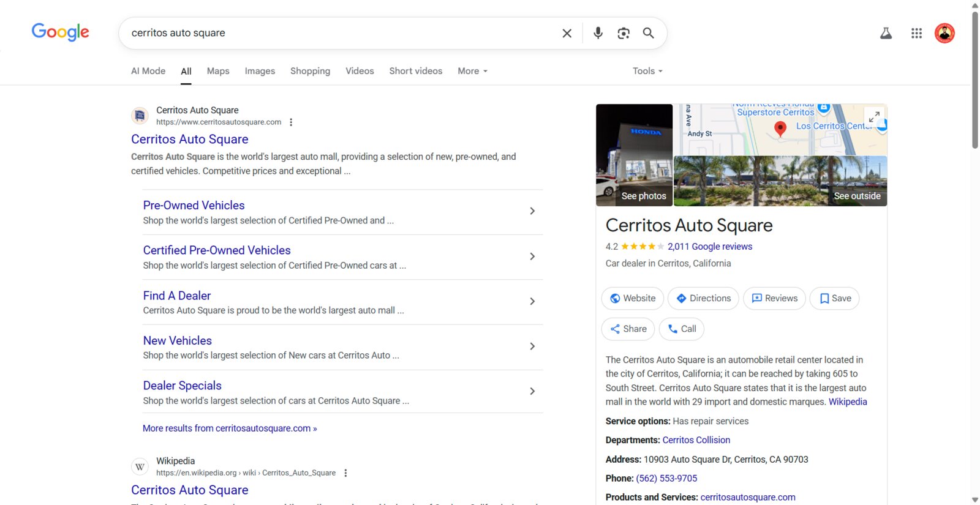Clear the search box with the X icon

tap(567, 33)
